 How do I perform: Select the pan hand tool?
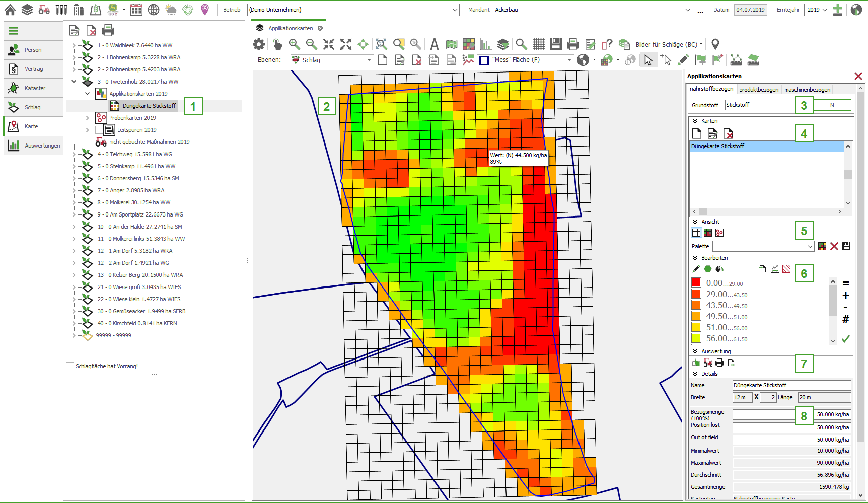277,44
